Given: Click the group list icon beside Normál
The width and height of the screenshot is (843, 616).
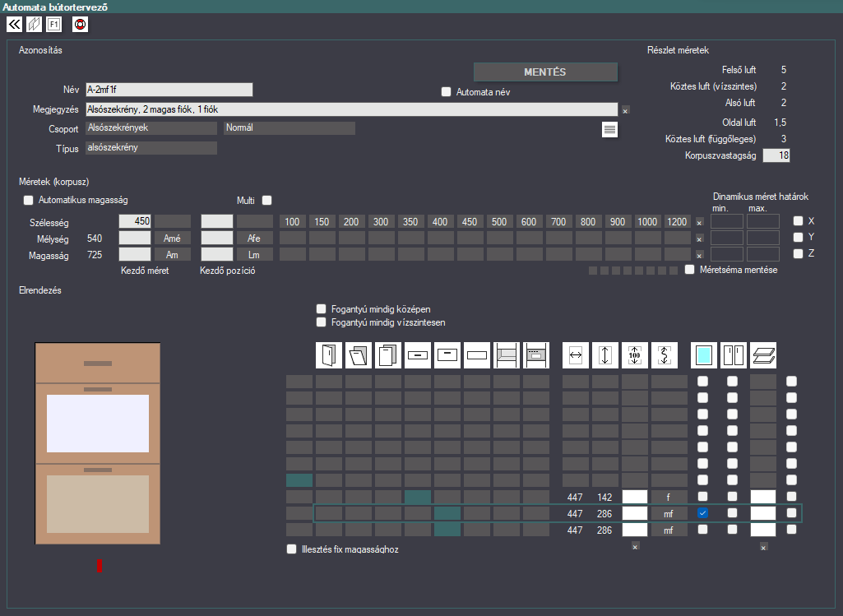Looking at the screenshot, I should (x=609, y=130).
